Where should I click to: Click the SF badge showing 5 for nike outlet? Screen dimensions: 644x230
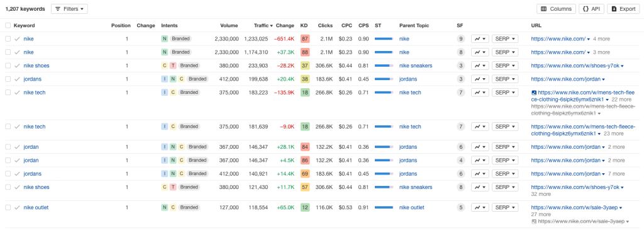click(461, 207)
